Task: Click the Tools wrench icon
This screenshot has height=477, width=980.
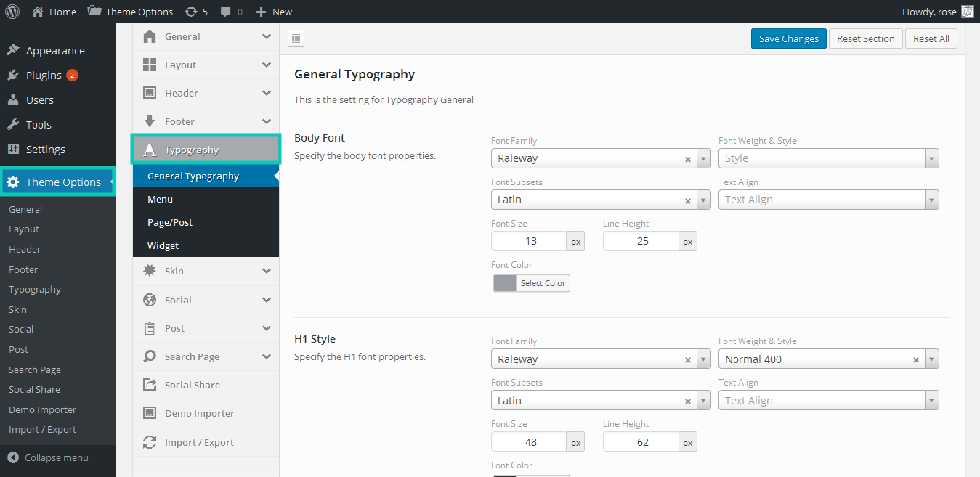Action: tap(13, 124)
